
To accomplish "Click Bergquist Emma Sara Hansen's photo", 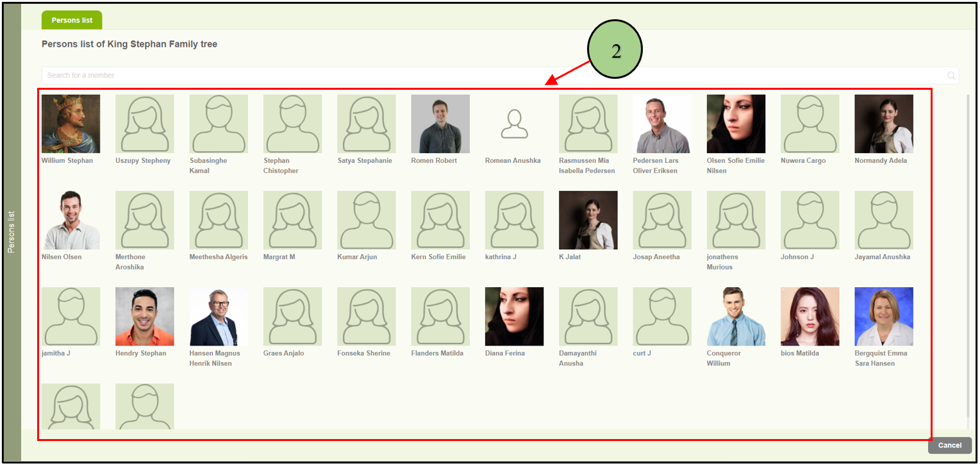I will point(883,316).
